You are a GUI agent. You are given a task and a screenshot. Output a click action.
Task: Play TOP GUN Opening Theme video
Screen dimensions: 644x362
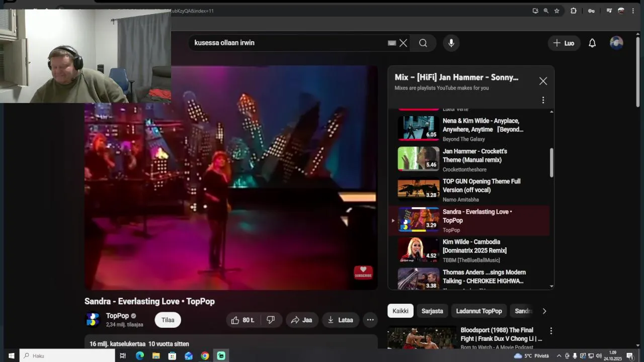click(x=469, y=190)
